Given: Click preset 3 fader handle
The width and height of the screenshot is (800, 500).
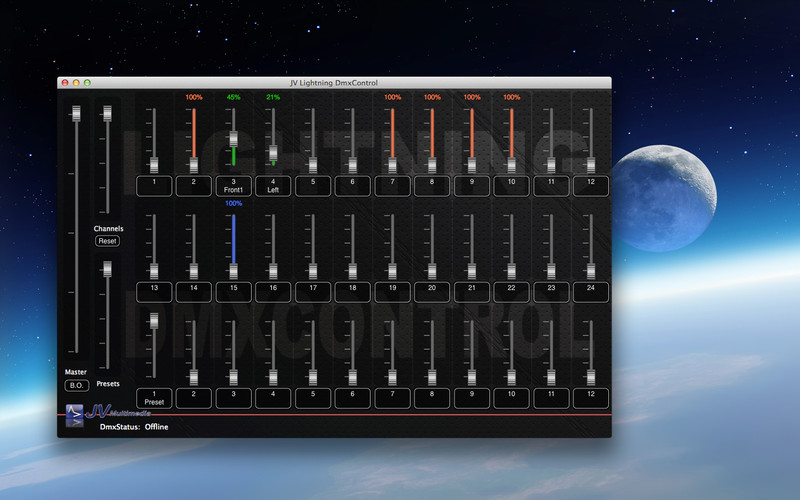Looking at the screenshot, I should [234, 378].
